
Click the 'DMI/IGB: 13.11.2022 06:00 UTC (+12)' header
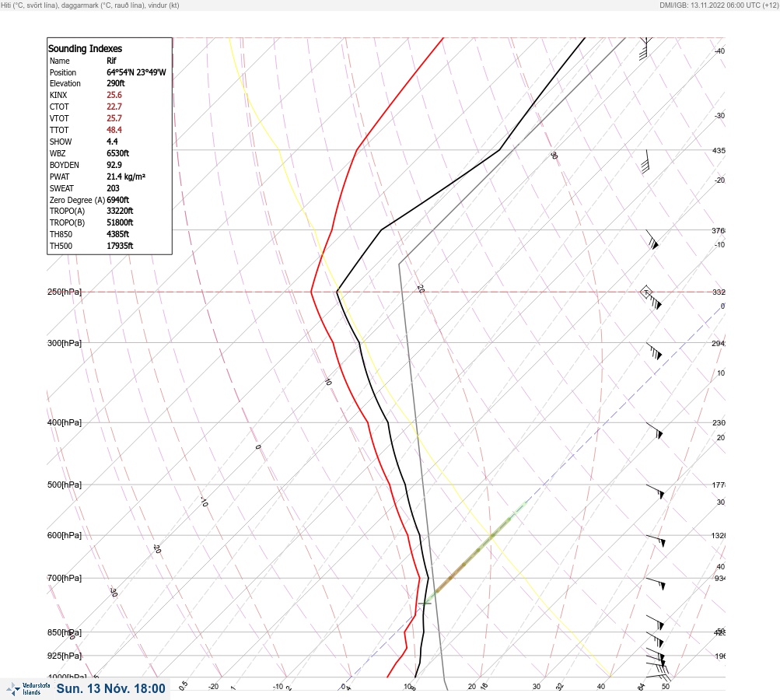[719, 5]
